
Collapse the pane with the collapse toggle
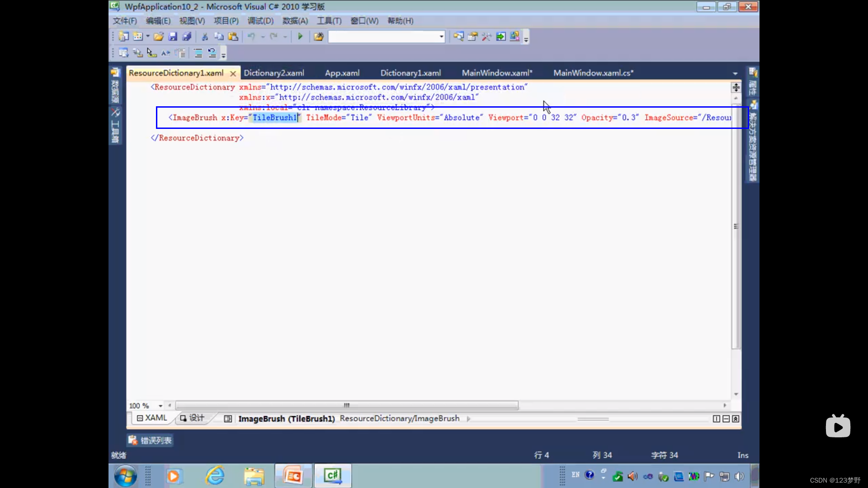[736, 419]
